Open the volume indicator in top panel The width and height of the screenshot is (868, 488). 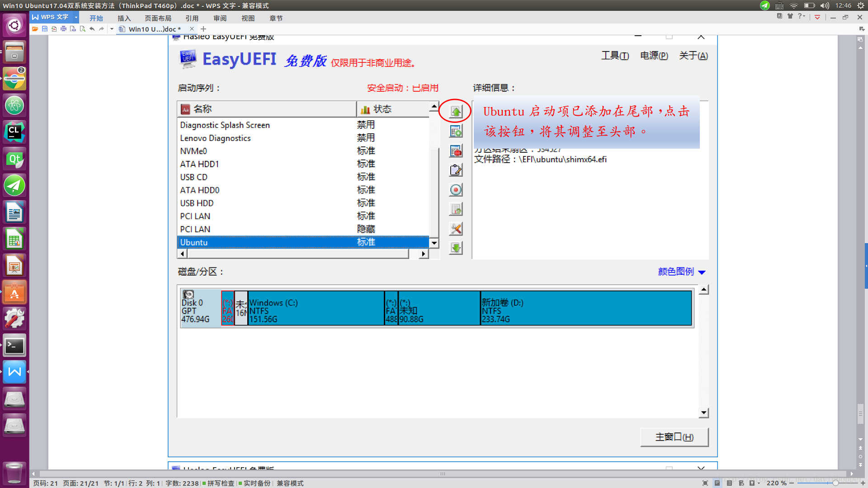tap(825, 5)
